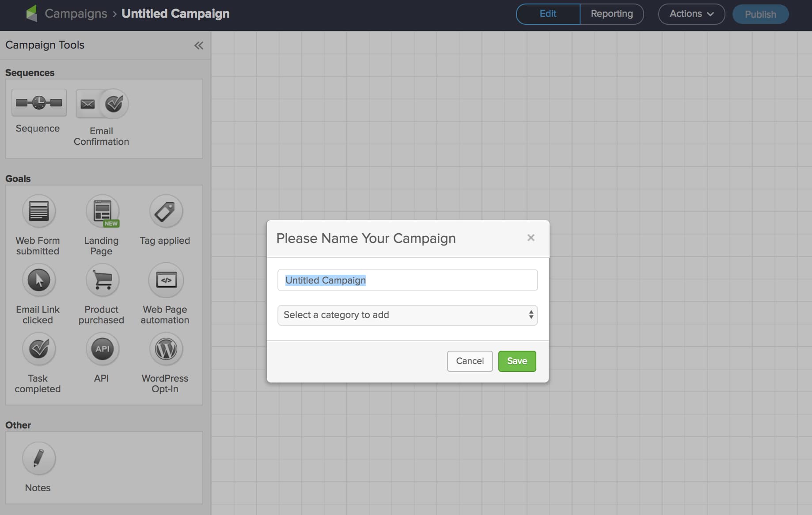Select the API goal icon
Viewport: 812px width, 515px height.
tap(102, 349)
